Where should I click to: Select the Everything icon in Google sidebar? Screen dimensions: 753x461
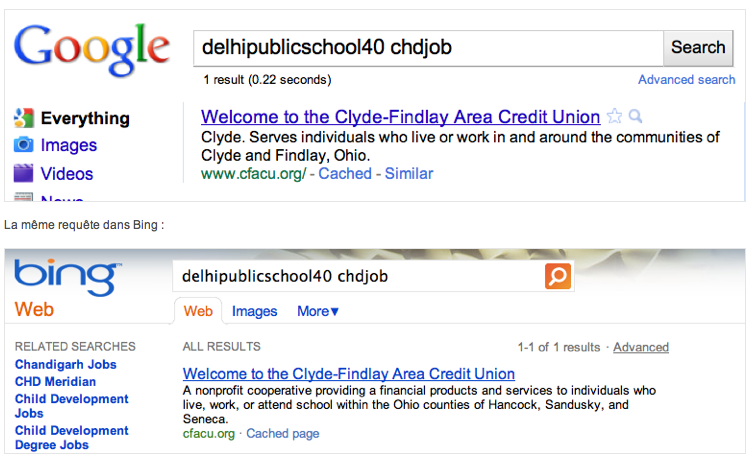pyautogui.click(x=24, y=118)
